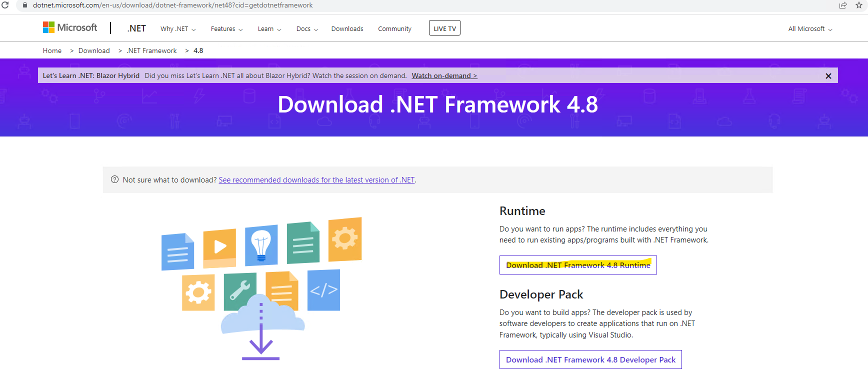Screen dimensions: 868x392
Task: Expand the Docs dropdown menu
Action: point(307,29)
